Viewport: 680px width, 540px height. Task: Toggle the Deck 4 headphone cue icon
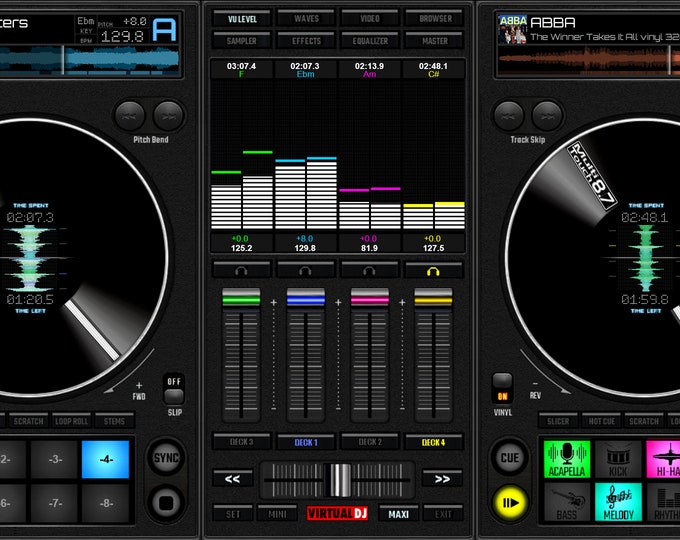[433, 271]
